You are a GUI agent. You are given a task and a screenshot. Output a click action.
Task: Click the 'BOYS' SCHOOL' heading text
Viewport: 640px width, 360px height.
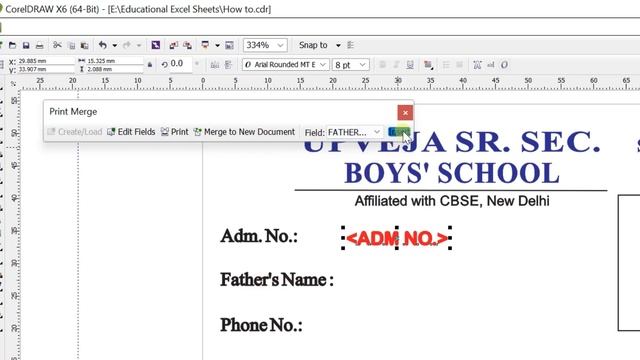[x=452, y=173]
